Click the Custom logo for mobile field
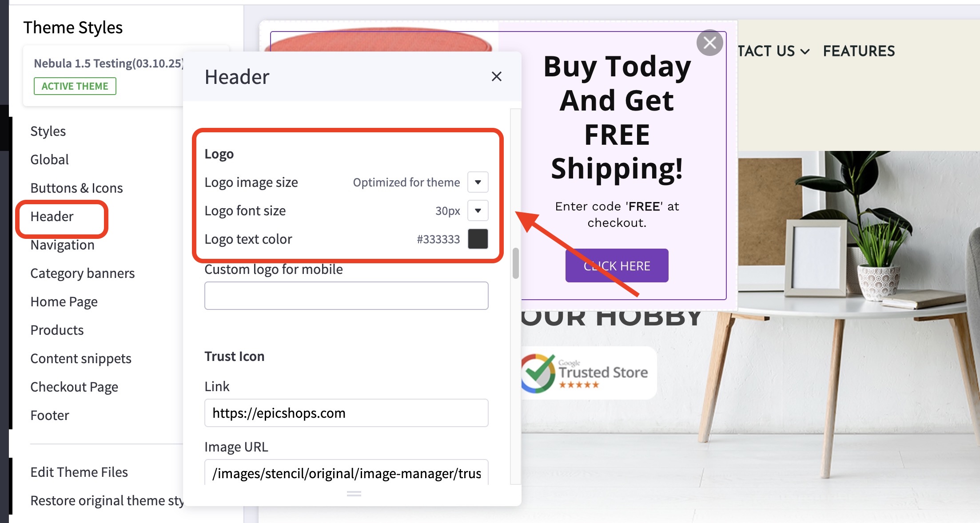 coord(346,296)
